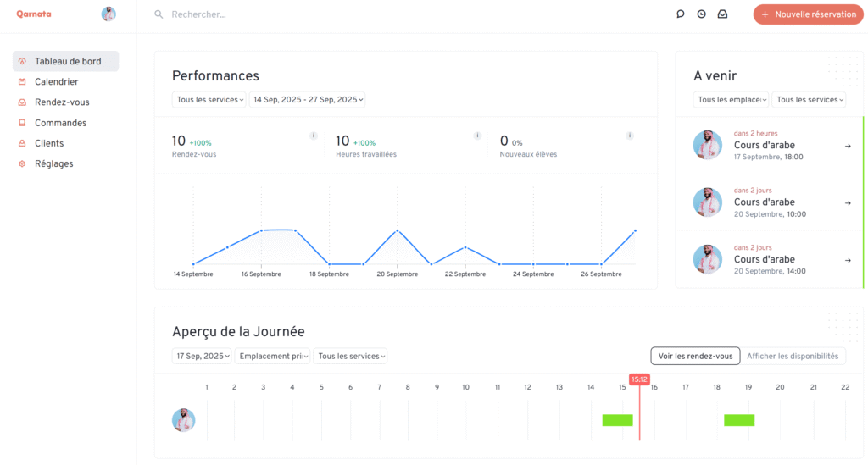Click arrow on the 17 Septembre 18:00 course

[x=848, y=146]
